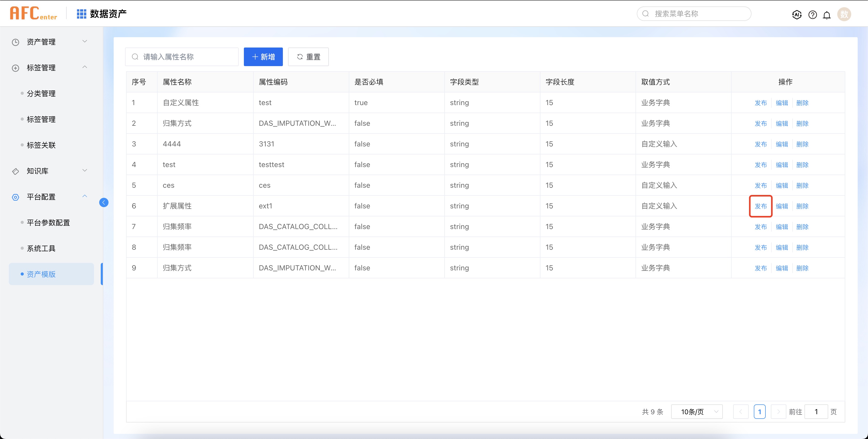Click 删除 for the 扩展属性 row
The image size is (868, 439).
click(802, 206)
